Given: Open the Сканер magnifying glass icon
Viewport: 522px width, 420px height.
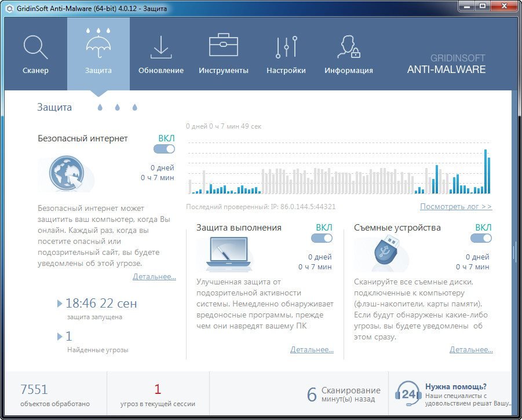Looking at the screenshot, I should point(35,47).
